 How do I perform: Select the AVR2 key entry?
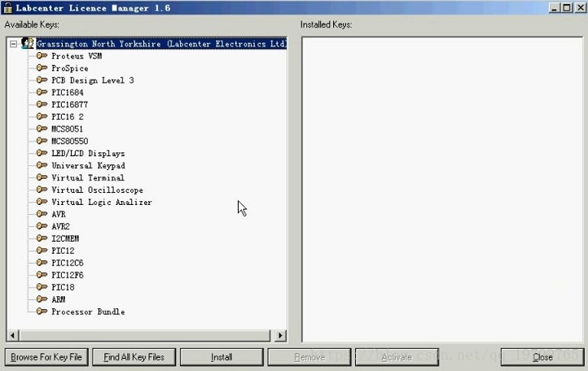tap(61, 226)
